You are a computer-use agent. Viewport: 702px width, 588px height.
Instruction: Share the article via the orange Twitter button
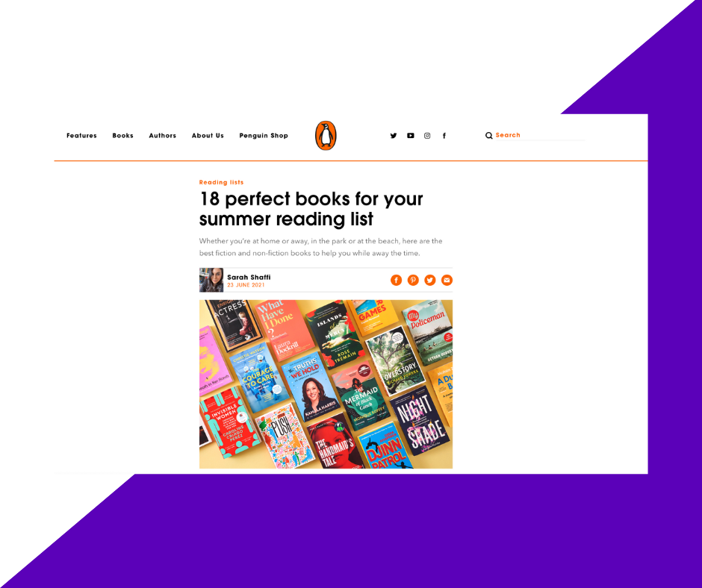click(x=430, y=280)
